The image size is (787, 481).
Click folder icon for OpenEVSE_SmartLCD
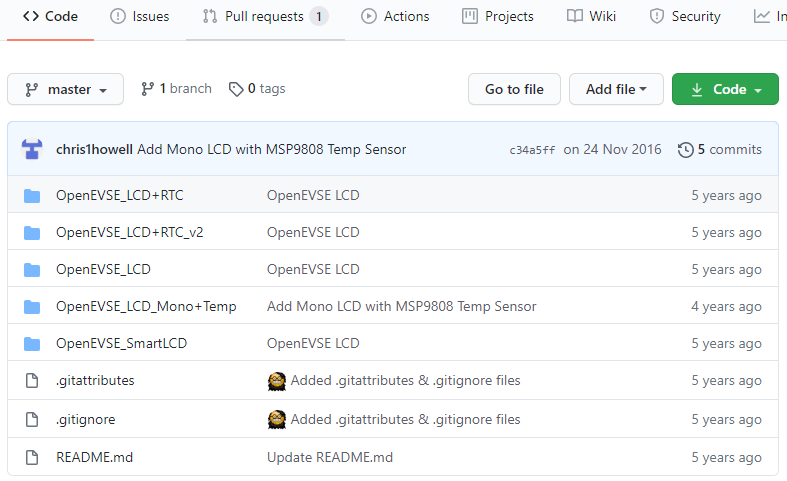(32, 343)
